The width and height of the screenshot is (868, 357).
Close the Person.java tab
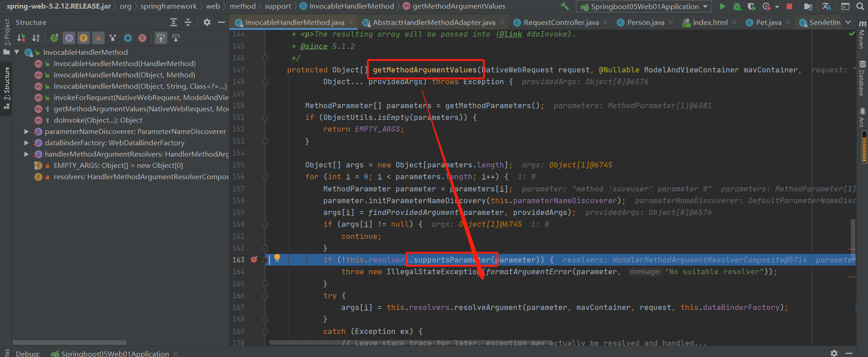(x=671, y=22)
